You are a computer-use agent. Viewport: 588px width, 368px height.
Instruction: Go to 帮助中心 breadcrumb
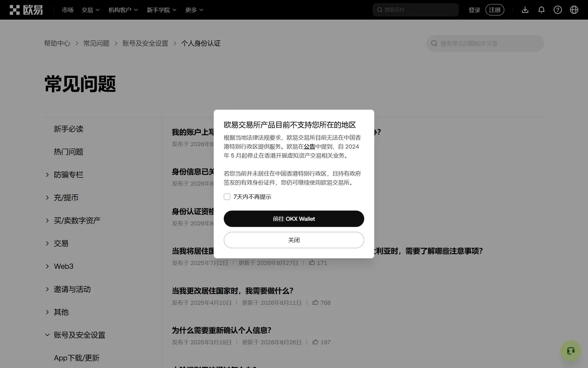point(57,43)
